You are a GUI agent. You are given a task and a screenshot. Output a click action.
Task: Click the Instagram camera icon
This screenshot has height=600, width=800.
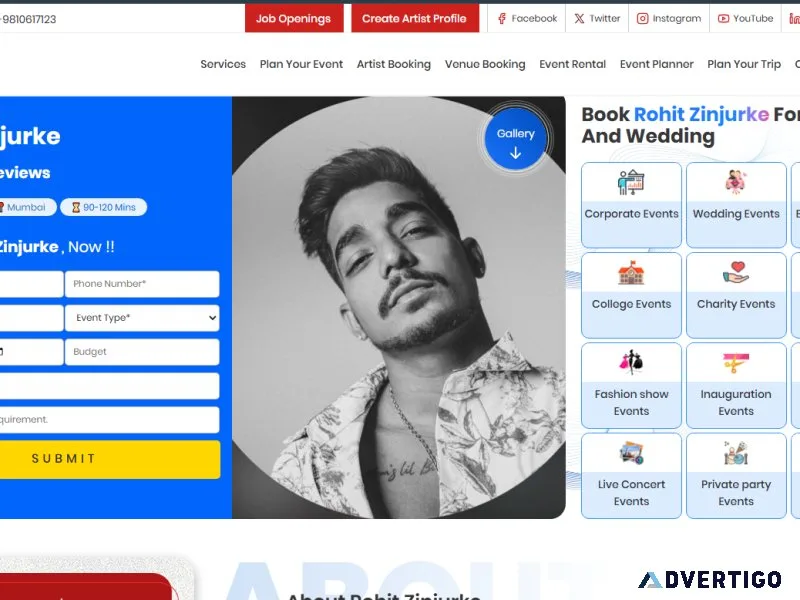[x=642, y=19]
